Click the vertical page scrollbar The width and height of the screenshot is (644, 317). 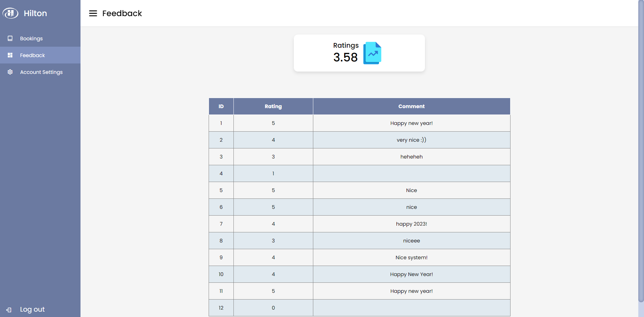click(x=641, y=151)
